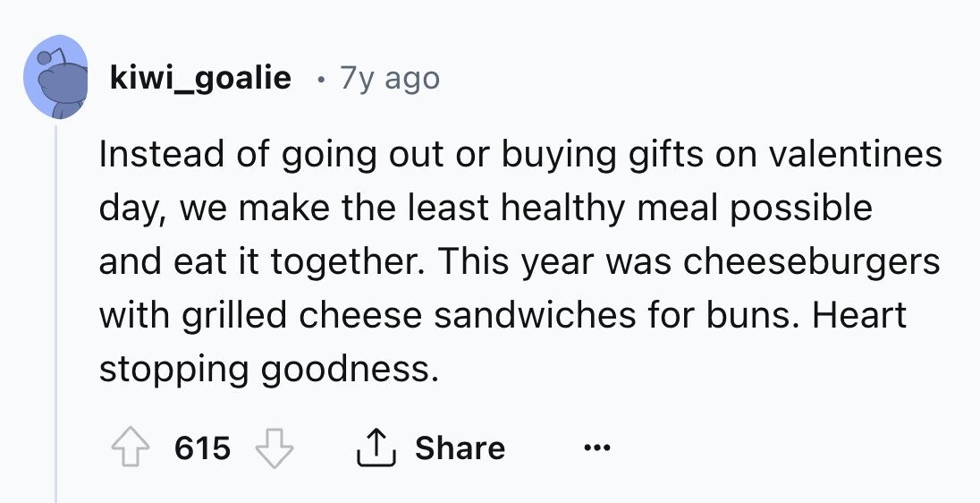Click 'goodness.' at the comment's end

click(350, 369)
